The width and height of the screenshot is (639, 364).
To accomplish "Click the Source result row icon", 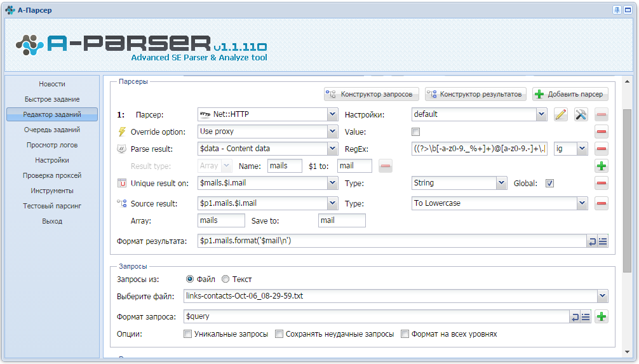I will [x=121, y=203].
